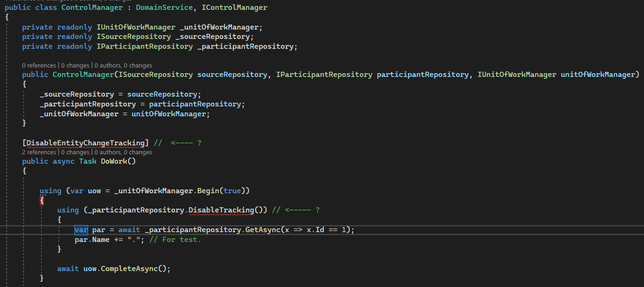The image size is (644, 287).
Task: Click '0 changes' CodeLens above the constructor
Action: click(76, 65)
